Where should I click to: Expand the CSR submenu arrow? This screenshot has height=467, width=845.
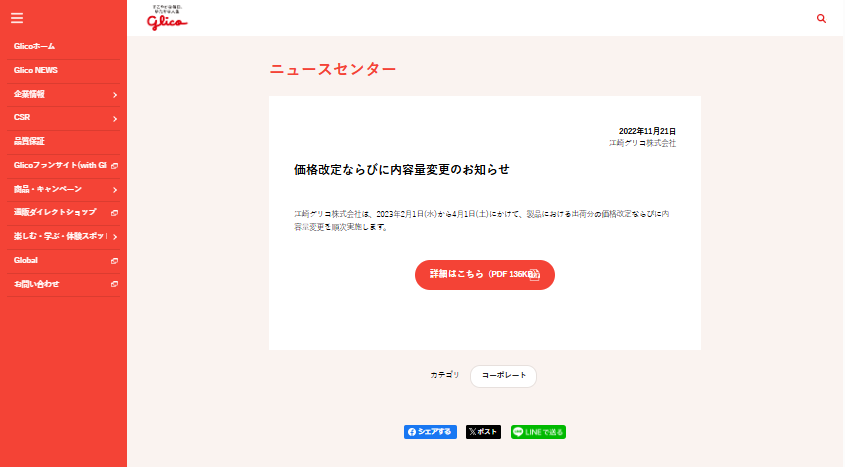pos(115,118)
